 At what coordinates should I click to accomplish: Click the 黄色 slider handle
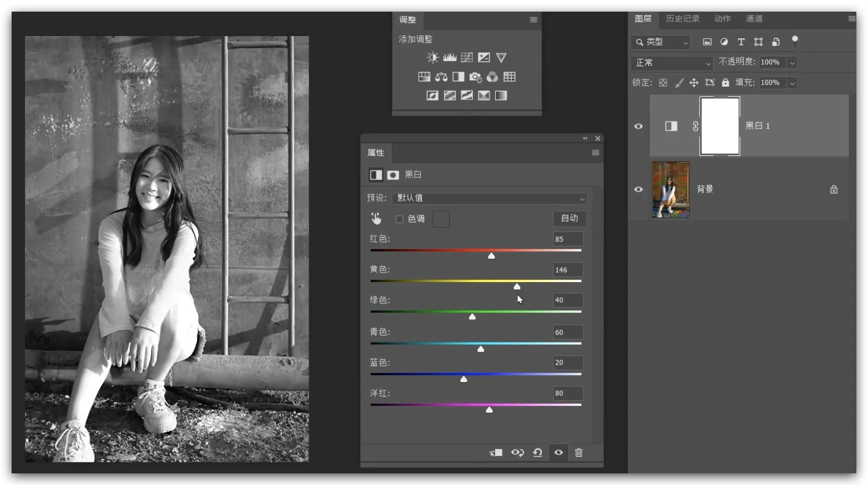517,286
